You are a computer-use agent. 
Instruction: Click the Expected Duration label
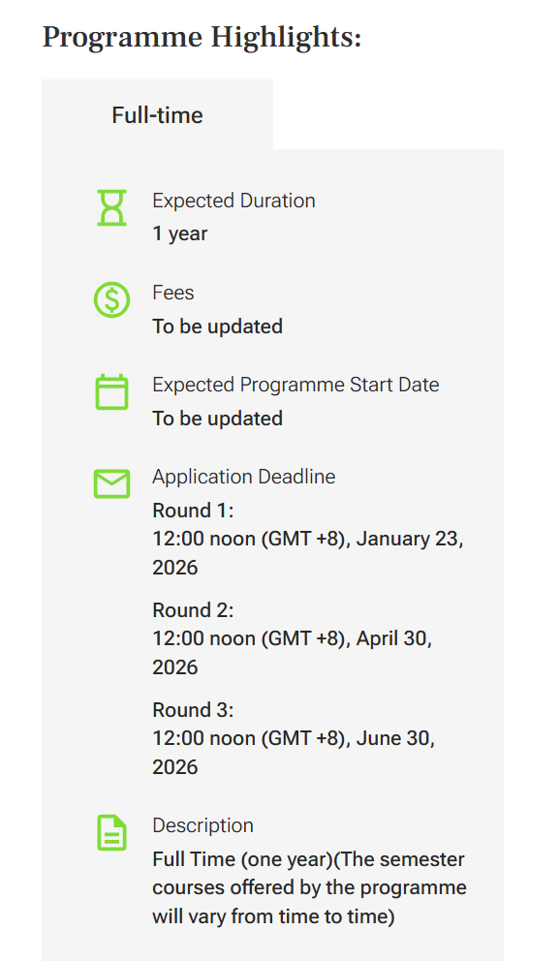(234, 201)
